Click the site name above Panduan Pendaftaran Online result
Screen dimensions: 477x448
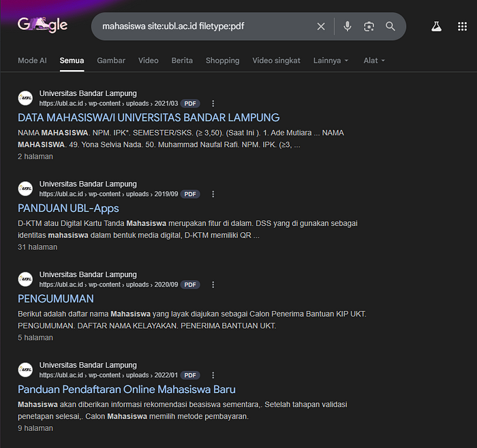coord(88,365)
